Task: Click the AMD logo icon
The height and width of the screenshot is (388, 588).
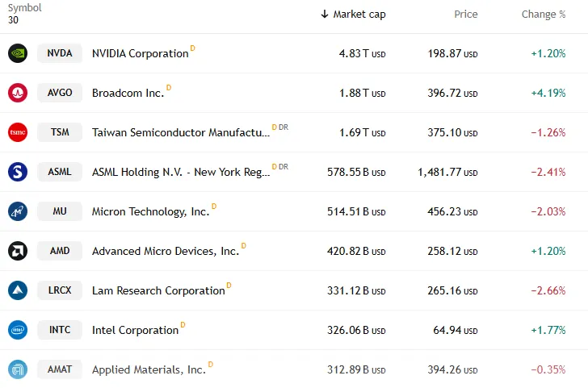Action: click(x=18, y=251)
